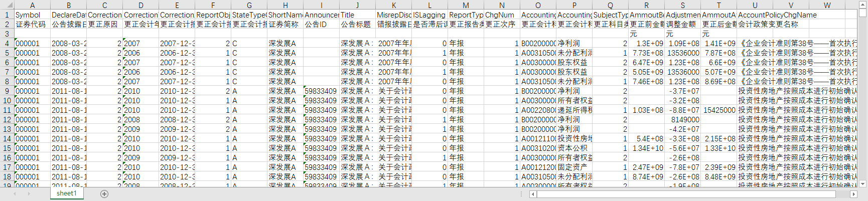Select column A header
The width and height of the screenshot is (868, 201).
32,5
